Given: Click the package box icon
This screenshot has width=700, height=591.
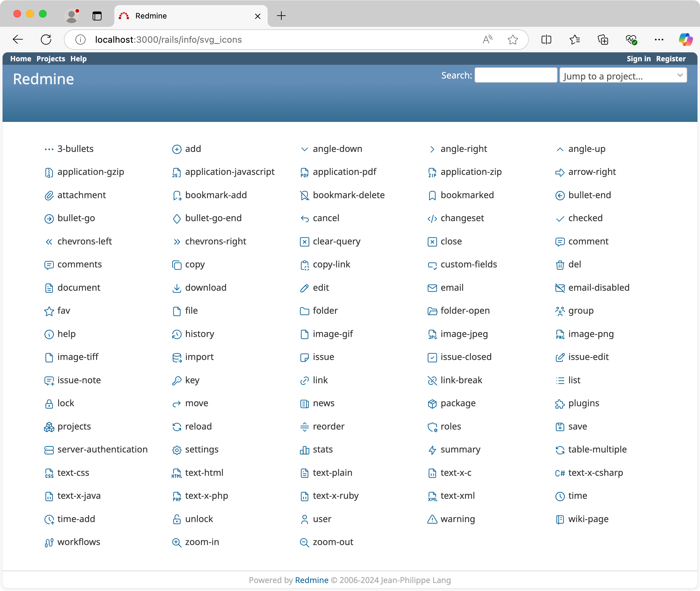Looking at the screenshot, I should coord(432,404).
